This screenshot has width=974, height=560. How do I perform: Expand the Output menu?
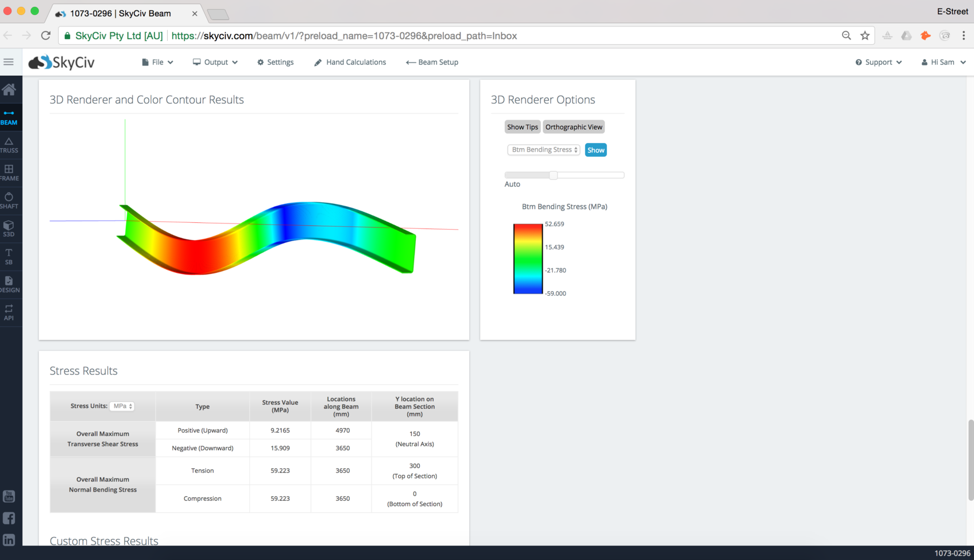(215, 62)
